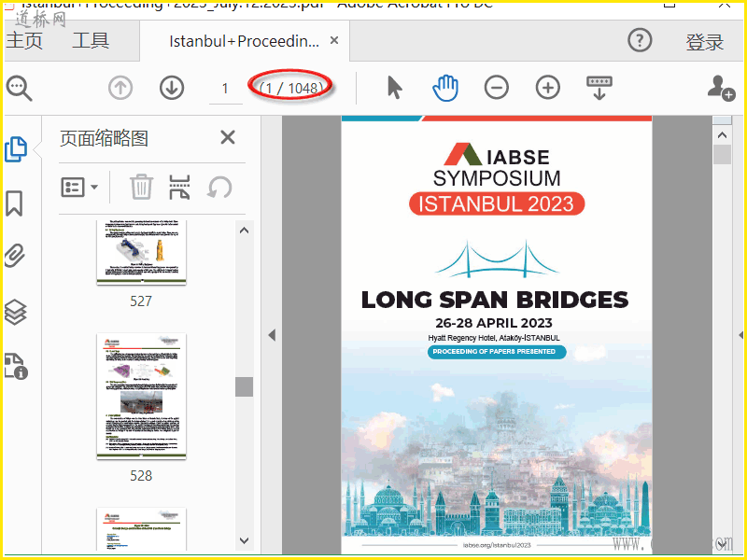The image size is (747, 560).
Task: Close the 页面缩略图 panel
Action: 228,137
